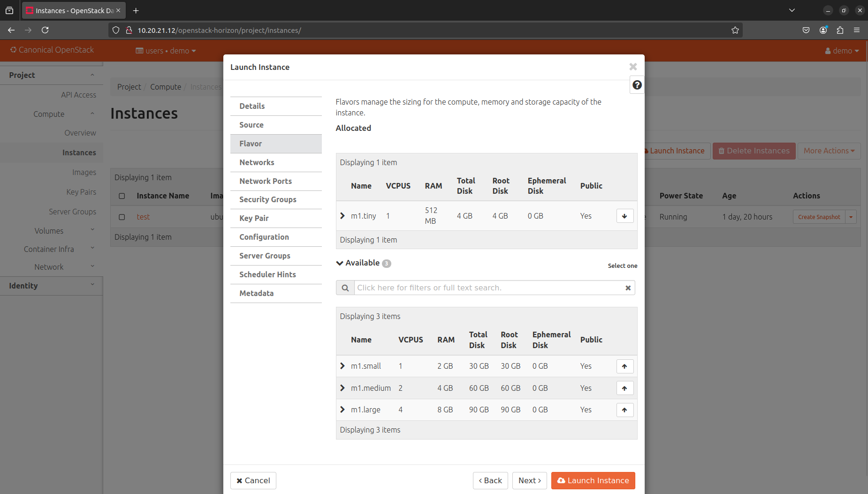Allocate m1.small flavor with up arrow
This screenshot has height=494, width=868.
coord(624,366)
